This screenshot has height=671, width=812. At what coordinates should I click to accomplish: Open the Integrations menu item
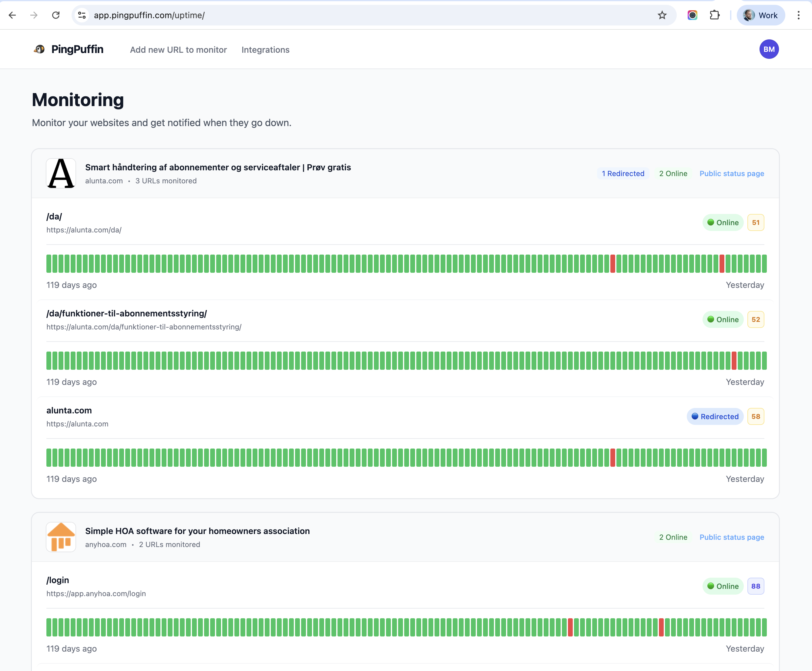click(265, 50)
